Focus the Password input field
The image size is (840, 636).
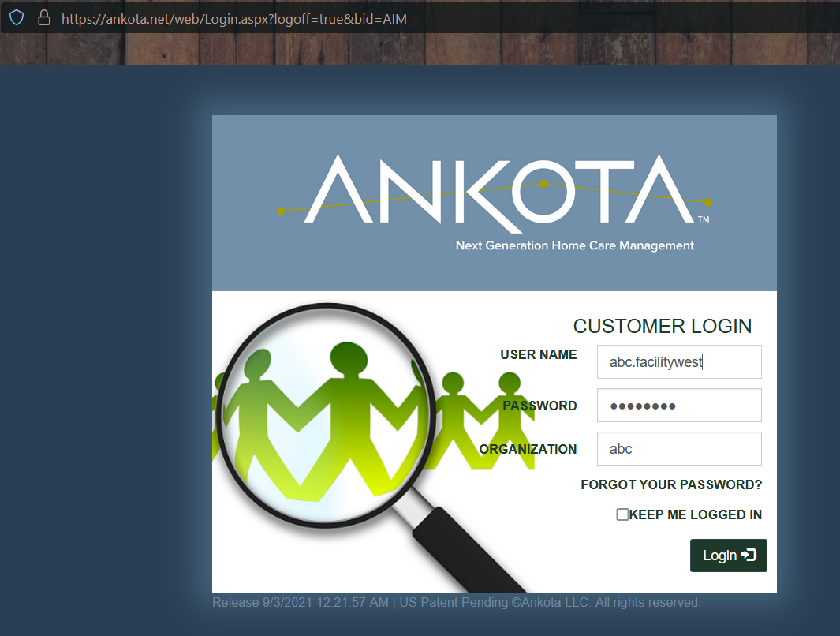point(679,405)
